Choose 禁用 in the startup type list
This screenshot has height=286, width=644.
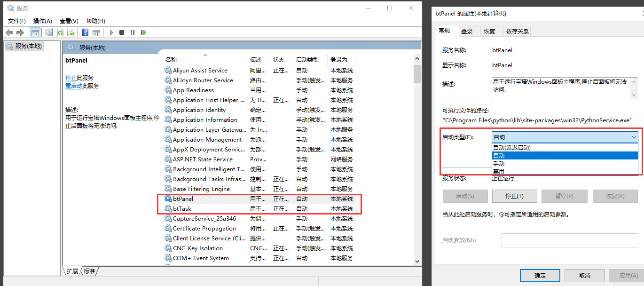pyautogui.click(x=565, y=171)
